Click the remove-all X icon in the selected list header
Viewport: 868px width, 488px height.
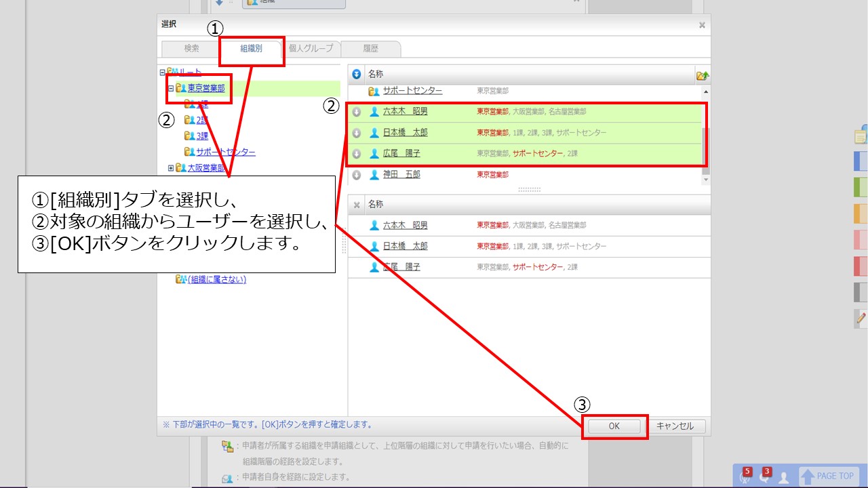pyautogui.click(x=357, y=204)
